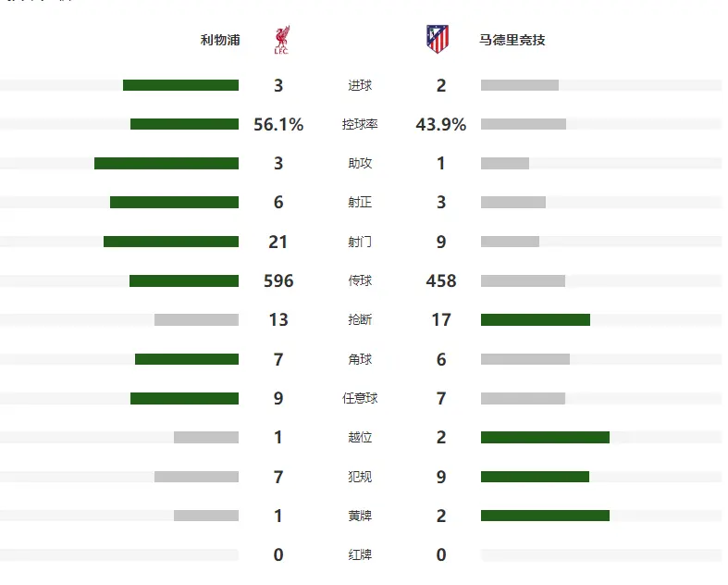
Task: Click Atlético's green offsides bar
Action: (x=545, y=437)
